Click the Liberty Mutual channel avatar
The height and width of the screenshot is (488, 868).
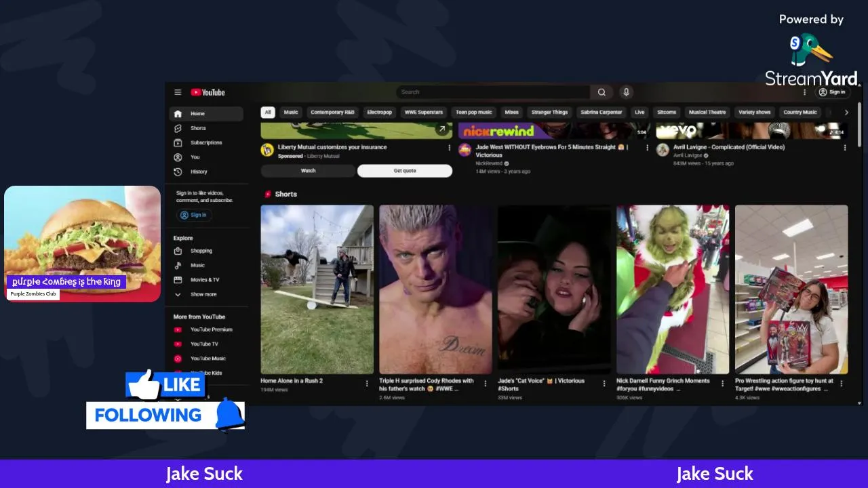267,150
